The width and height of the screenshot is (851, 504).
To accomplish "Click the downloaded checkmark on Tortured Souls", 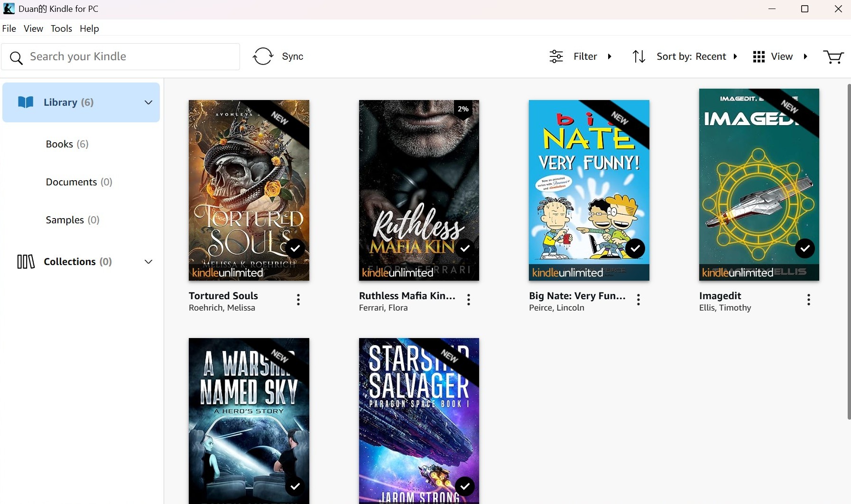I will (295, 248).
